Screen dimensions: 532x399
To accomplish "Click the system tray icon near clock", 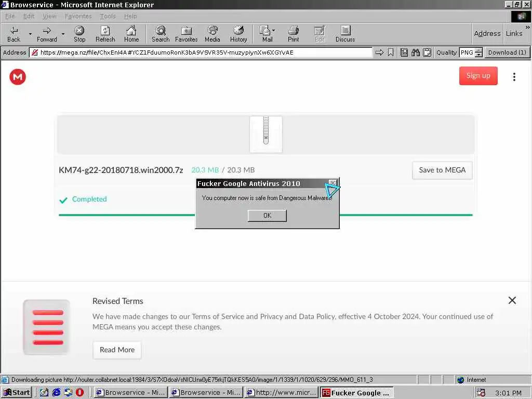I will point(481,393).
